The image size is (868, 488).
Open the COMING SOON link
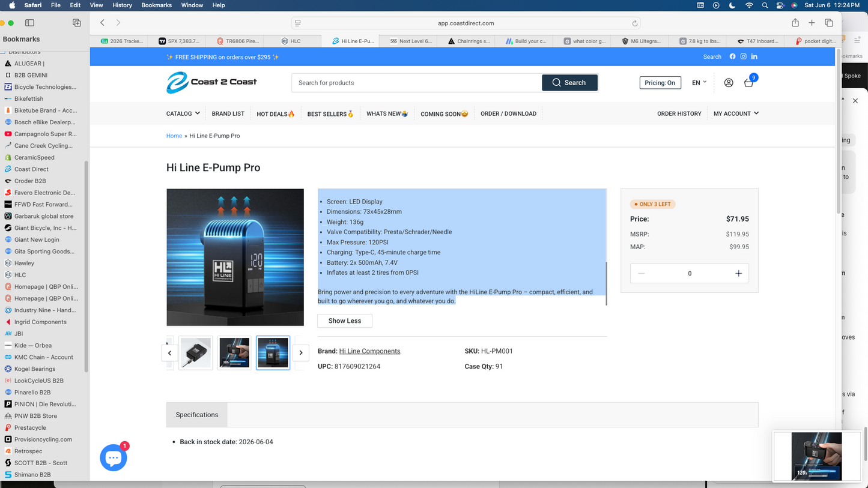pyautogui.click(x=445, y=113)
